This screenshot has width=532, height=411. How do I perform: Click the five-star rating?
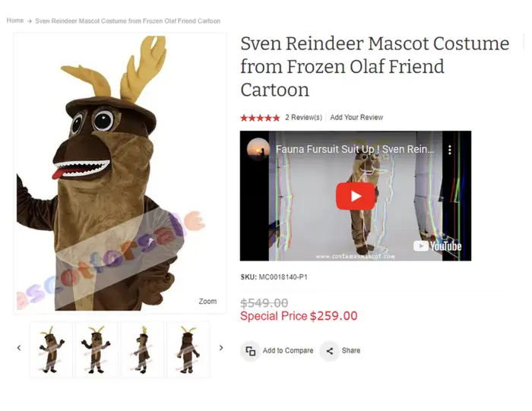(260, 118)
